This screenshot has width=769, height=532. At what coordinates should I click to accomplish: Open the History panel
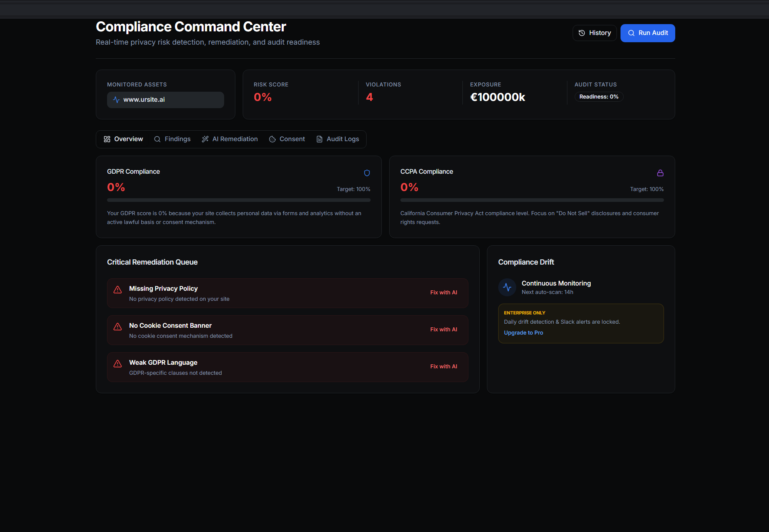pyautogui.click(x=594, y=33)
